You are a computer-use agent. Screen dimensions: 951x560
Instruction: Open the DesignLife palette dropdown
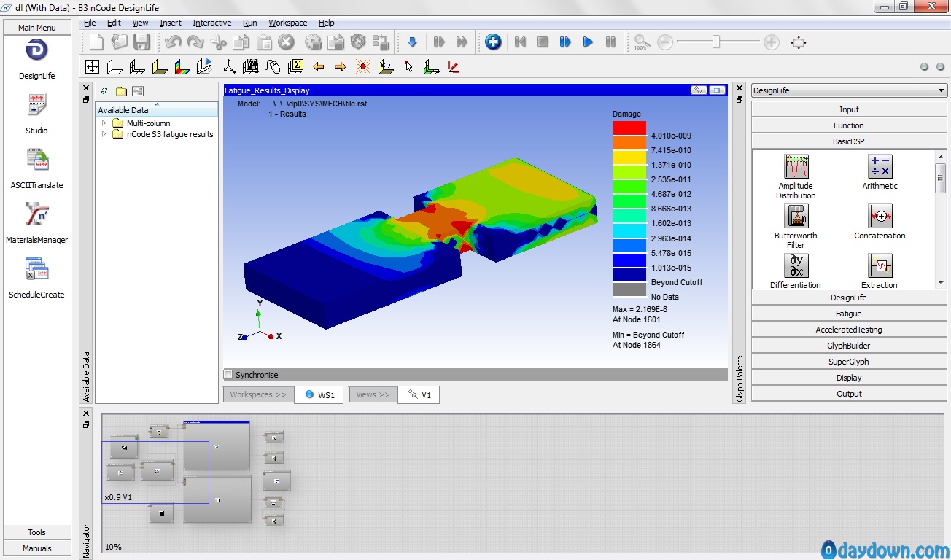pos(849,90)
